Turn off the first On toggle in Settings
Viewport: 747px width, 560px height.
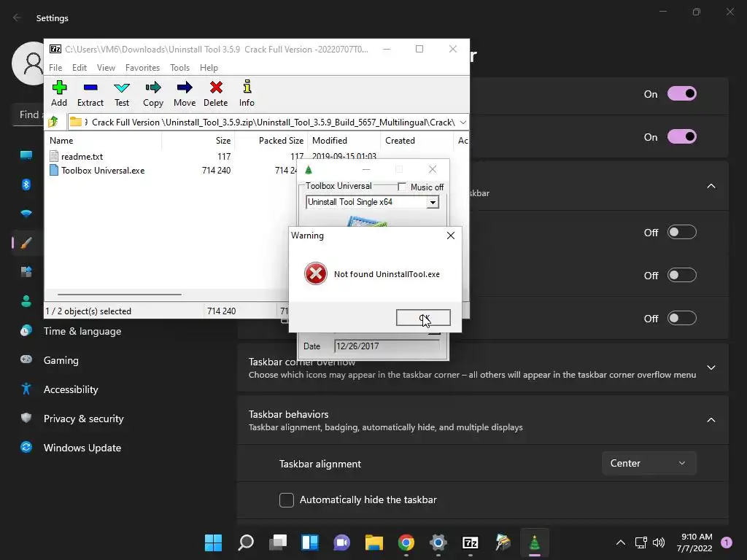[x=682, y=94]
